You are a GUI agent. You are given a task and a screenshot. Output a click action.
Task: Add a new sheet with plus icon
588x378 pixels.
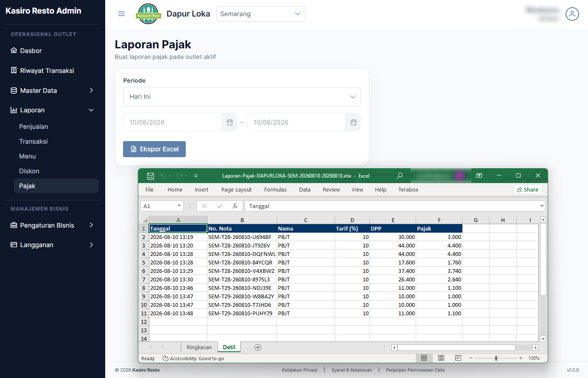(258, 347)
